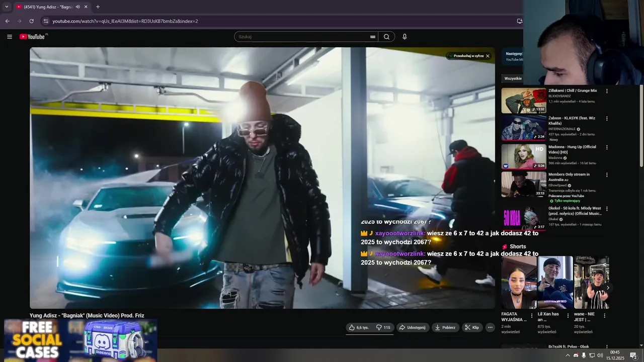Viewport: 644px width, 362px height.
Task: Open notification center icon
Action: [633, 355]
